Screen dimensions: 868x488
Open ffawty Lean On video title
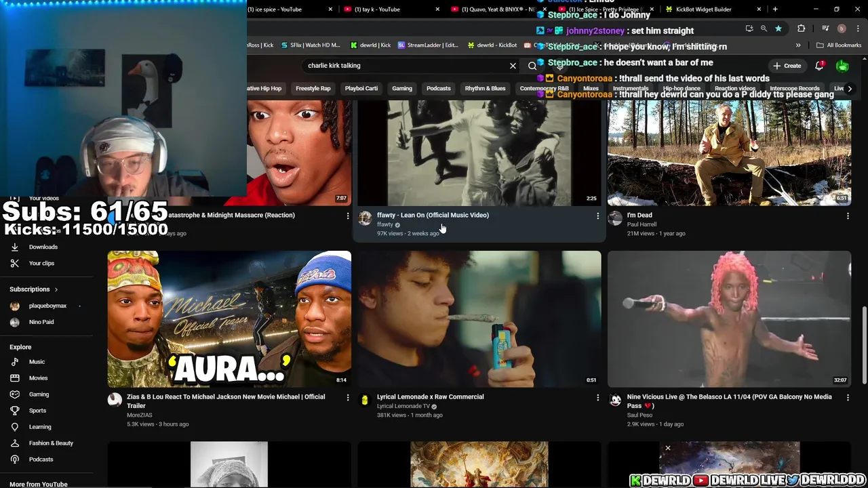[433, 215]
